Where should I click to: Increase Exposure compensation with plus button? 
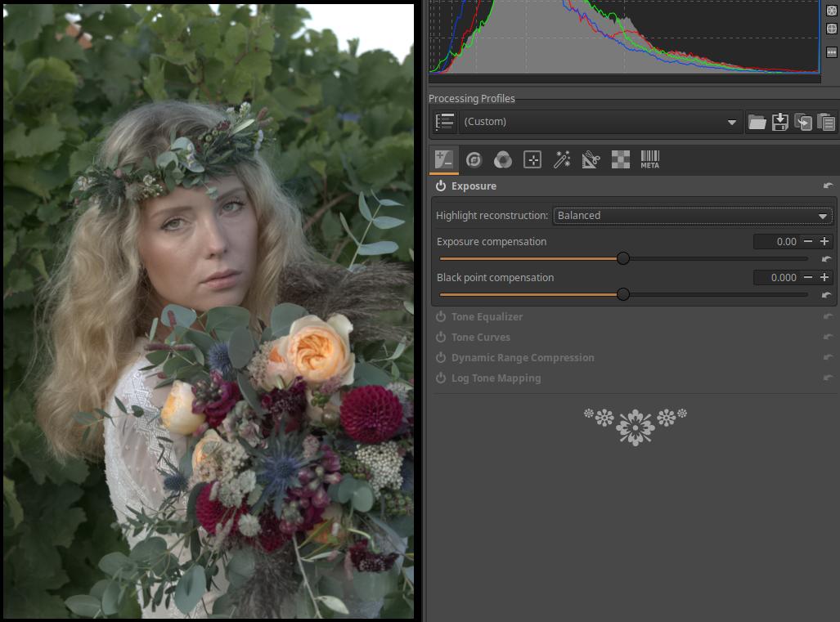pos(824,242)
